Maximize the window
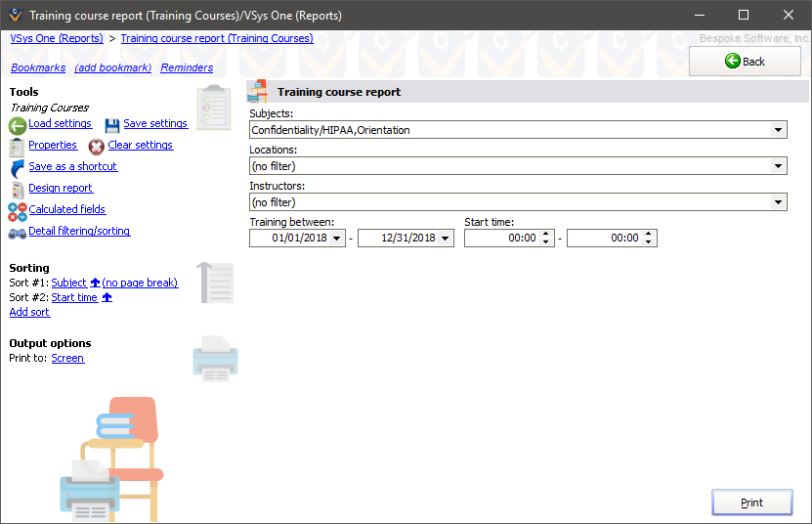This screenshot has width=812, height=524. (744, 15)
